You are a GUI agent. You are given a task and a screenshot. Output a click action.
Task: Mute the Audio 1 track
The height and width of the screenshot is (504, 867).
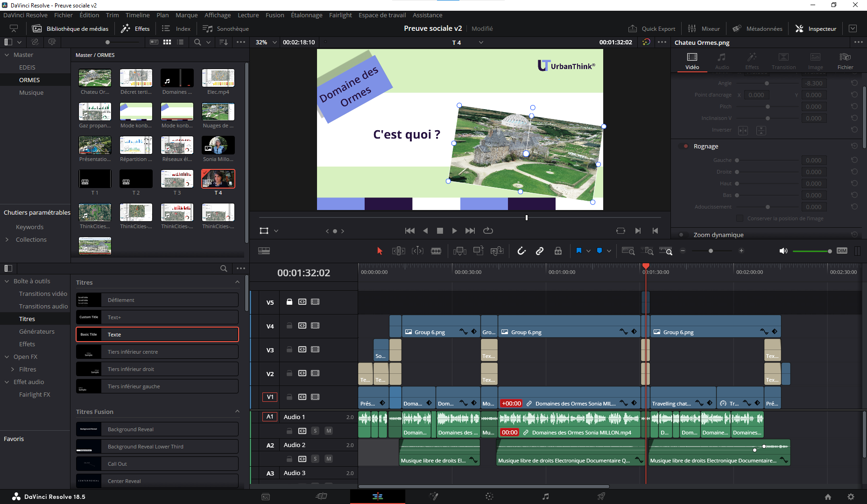[x=329, y=431]
